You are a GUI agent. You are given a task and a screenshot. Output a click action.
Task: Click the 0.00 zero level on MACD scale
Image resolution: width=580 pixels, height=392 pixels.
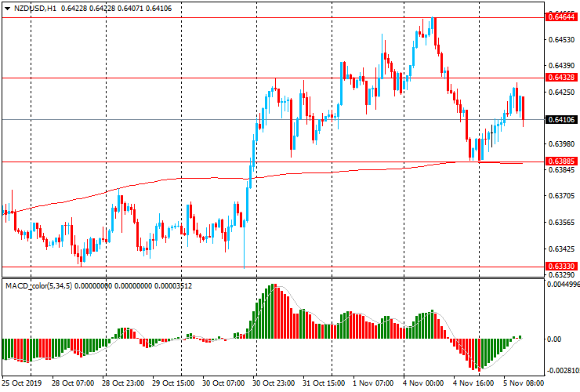click(553, 339)
